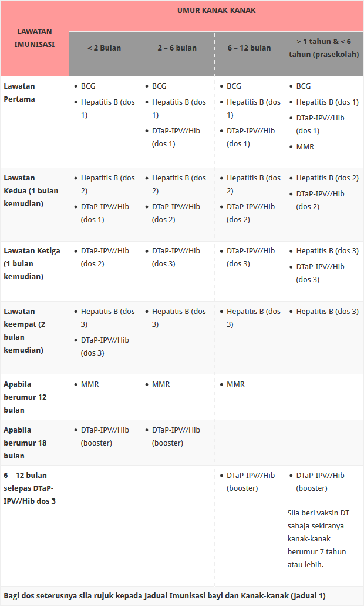Select the prasekolah age column header
Image resolution: width=364 pixels, height=606 pixels.
(x=323, y=48)
